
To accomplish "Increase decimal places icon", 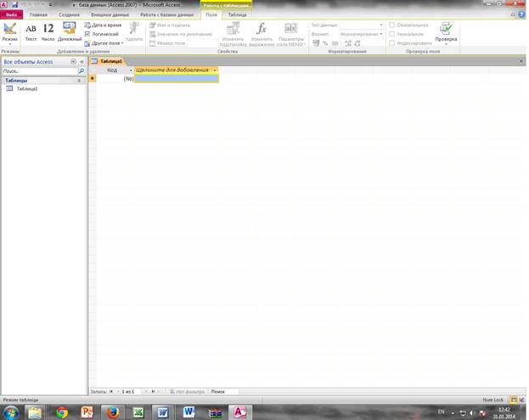I will tap(348, 43).
